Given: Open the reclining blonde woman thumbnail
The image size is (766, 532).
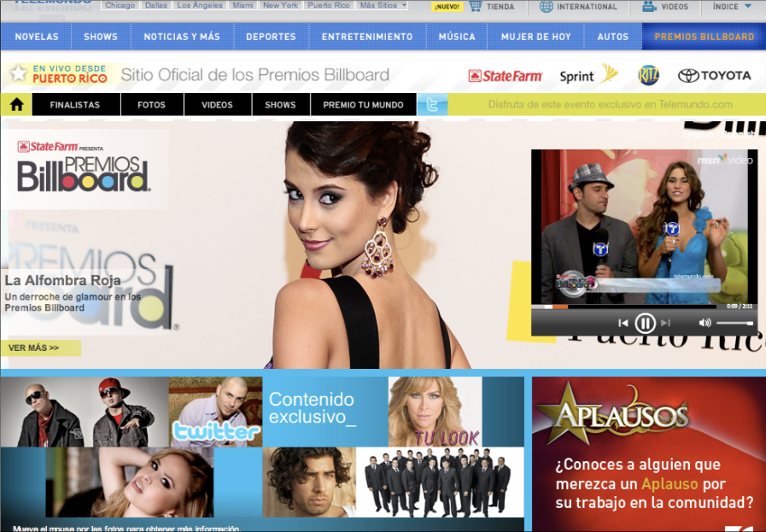Looking at the screenshot, I should 130,482.
